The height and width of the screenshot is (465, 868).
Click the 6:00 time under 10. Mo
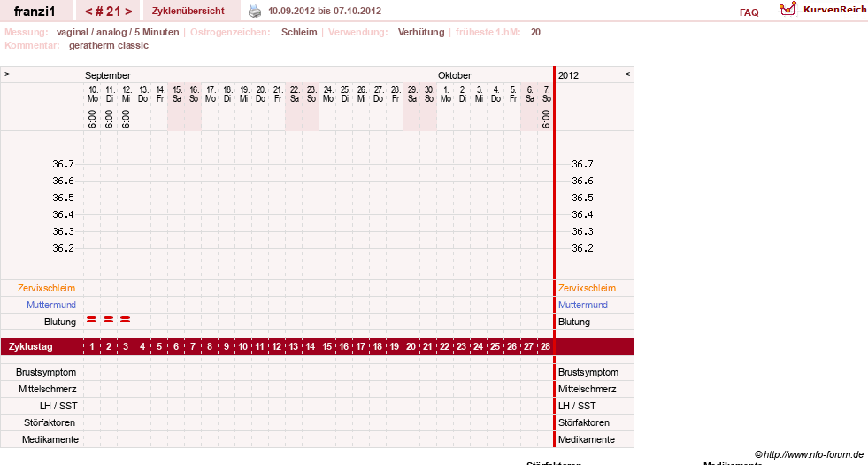92,119
